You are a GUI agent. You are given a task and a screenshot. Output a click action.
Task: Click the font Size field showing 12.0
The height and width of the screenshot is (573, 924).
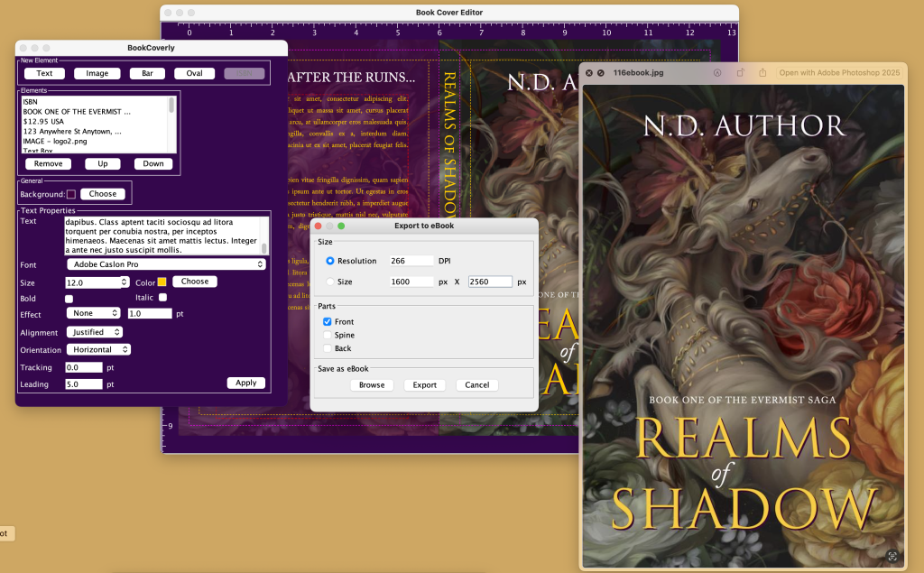pos(93,282)
